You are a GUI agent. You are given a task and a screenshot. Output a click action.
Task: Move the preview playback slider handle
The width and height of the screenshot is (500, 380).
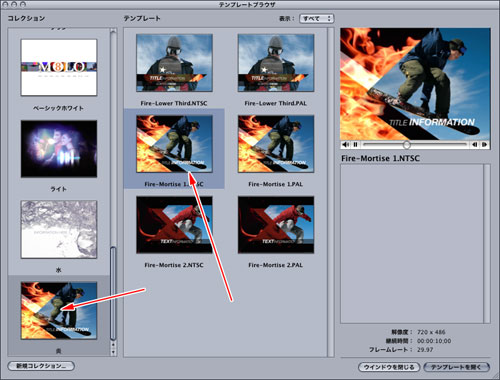(x=406, y=145)
